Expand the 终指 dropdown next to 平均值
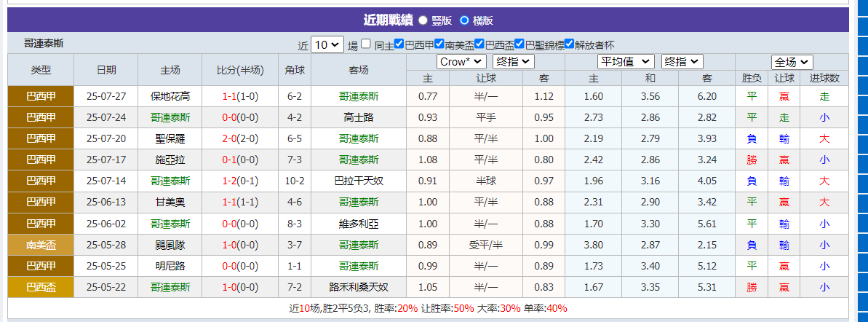 pyautogui.click(x=682, y=62)
